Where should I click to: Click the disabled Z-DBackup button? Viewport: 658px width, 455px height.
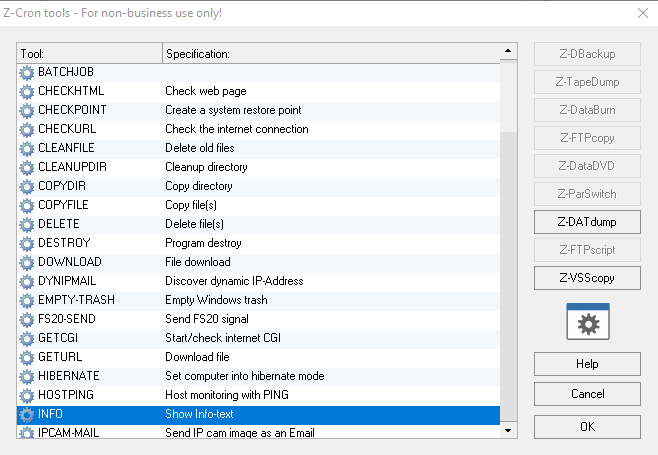click(587, 54)
